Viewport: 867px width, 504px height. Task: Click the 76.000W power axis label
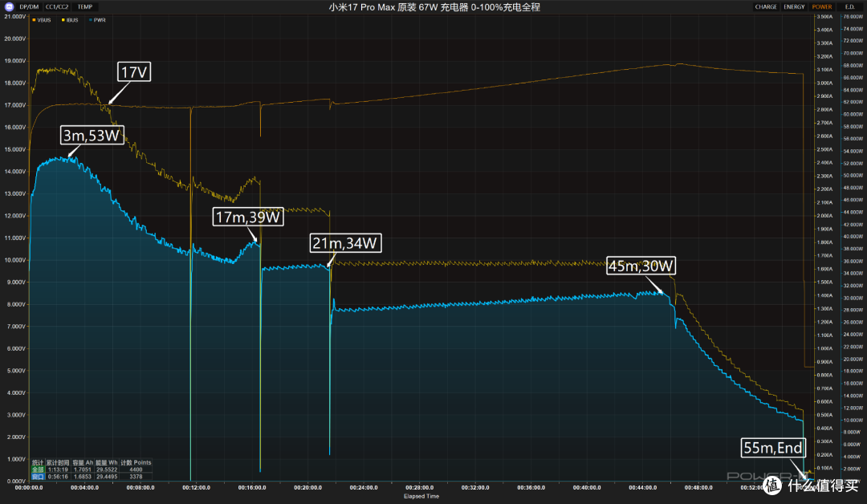(x=853, y=17)
